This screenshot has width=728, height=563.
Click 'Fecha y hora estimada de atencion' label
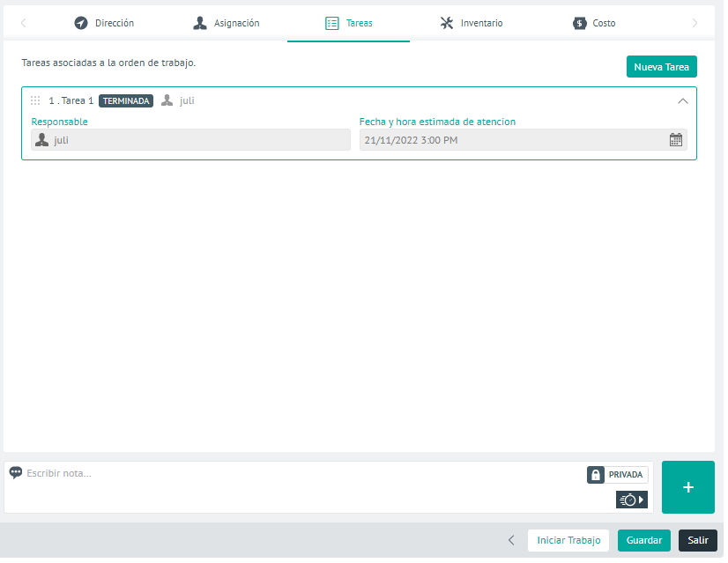click(437, 122)
